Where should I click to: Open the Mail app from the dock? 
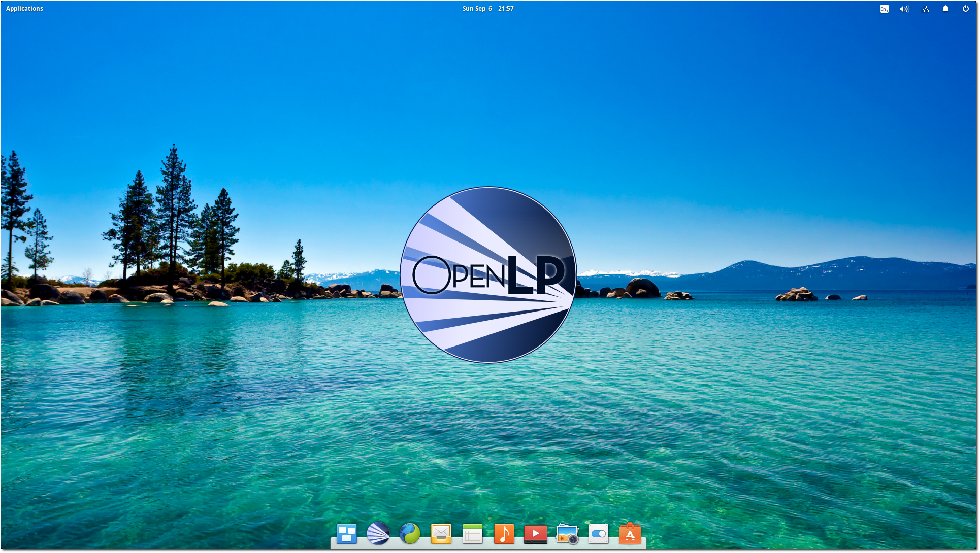click(441, 534)
